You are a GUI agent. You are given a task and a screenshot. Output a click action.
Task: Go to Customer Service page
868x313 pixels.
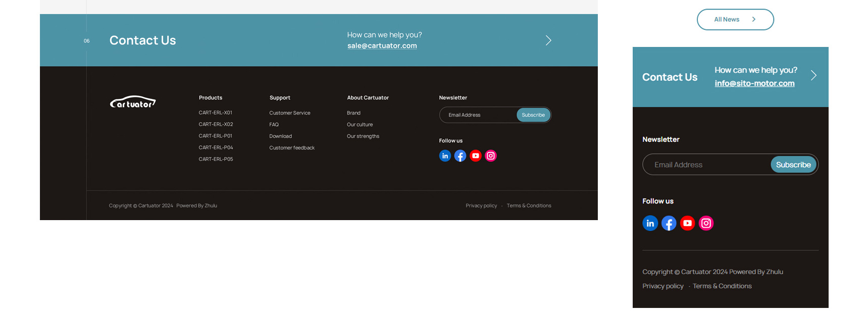[x=290, y=113]
